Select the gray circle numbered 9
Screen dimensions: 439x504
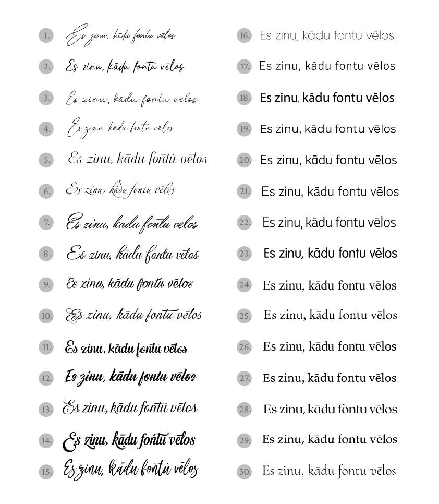(46, 284)
